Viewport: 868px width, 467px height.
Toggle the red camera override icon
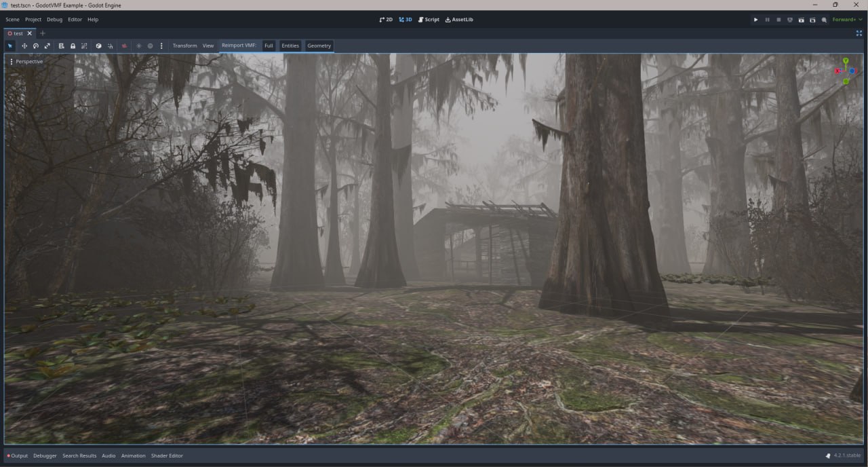click(x=124, y=45)
